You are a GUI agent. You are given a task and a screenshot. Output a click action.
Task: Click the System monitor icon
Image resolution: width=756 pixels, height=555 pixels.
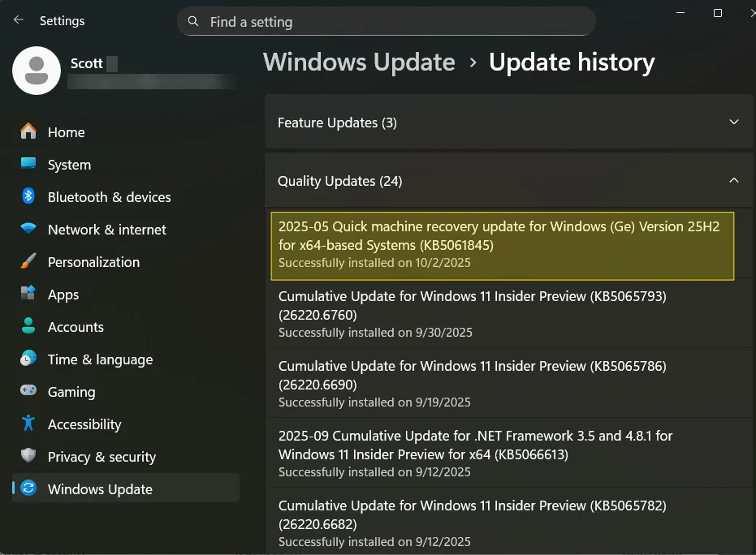tap(28, 163)
